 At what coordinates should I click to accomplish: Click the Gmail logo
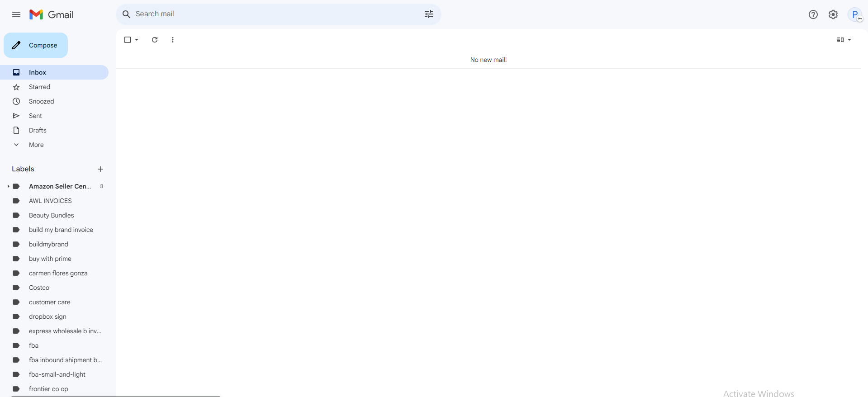52,14
